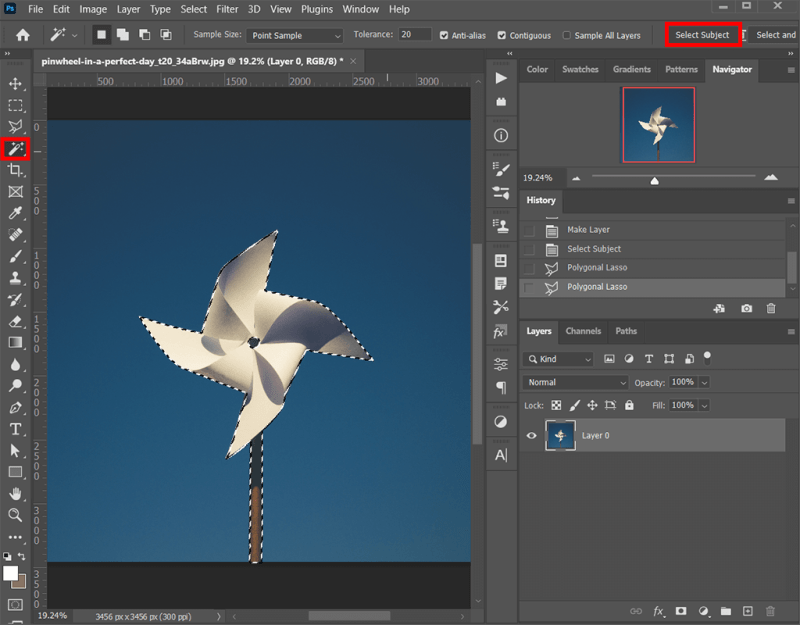This screenshot has width=800, height=625.
Task: Disable the Anti-alias checkbox
Action: point(444,35)
